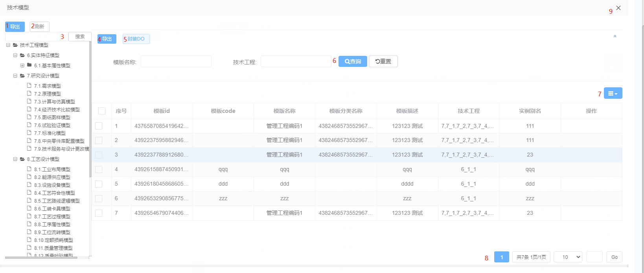Click folder icon of 技术工程模型 root
The height and width of the screenshot is (273, 644).
pyautogui.click(x=15, y=45)
